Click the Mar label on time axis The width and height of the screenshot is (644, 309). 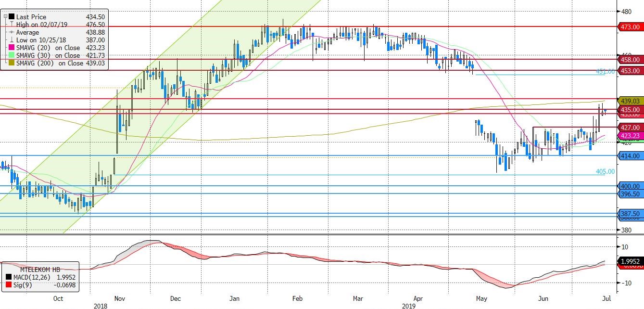(x=358, y=298)
